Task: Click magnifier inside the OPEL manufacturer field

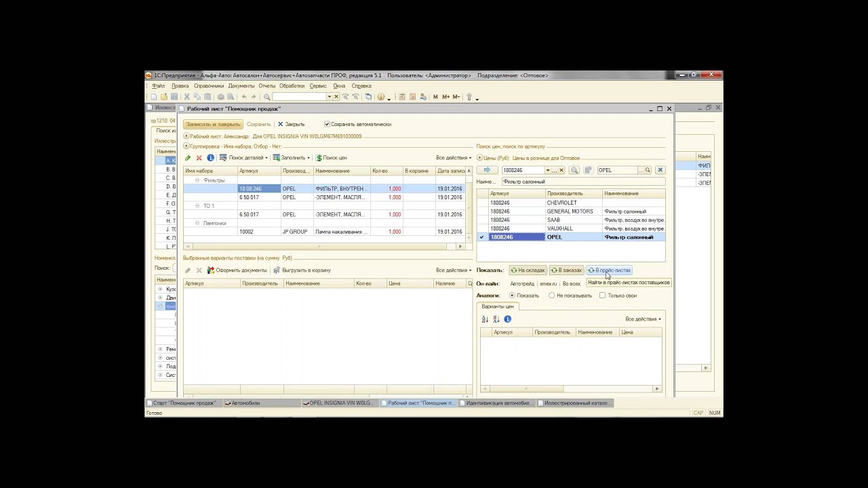Action: (x=648, y=170)
